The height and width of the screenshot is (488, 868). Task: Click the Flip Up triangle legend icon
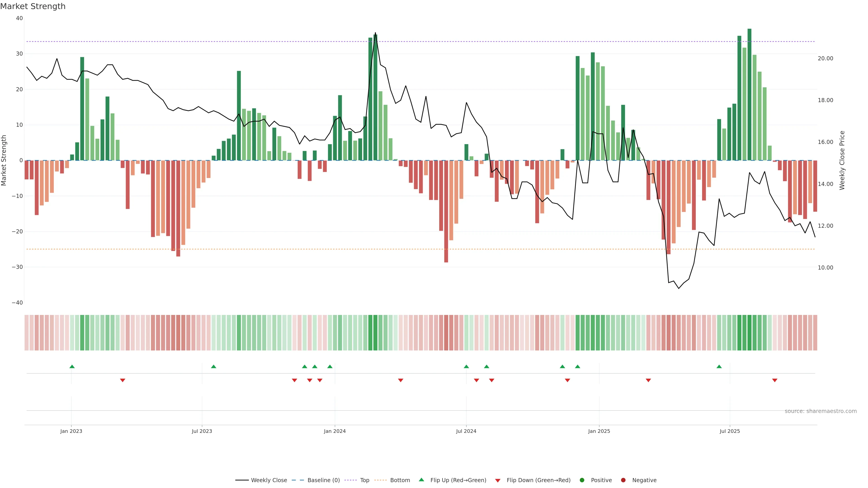(421, 480)
